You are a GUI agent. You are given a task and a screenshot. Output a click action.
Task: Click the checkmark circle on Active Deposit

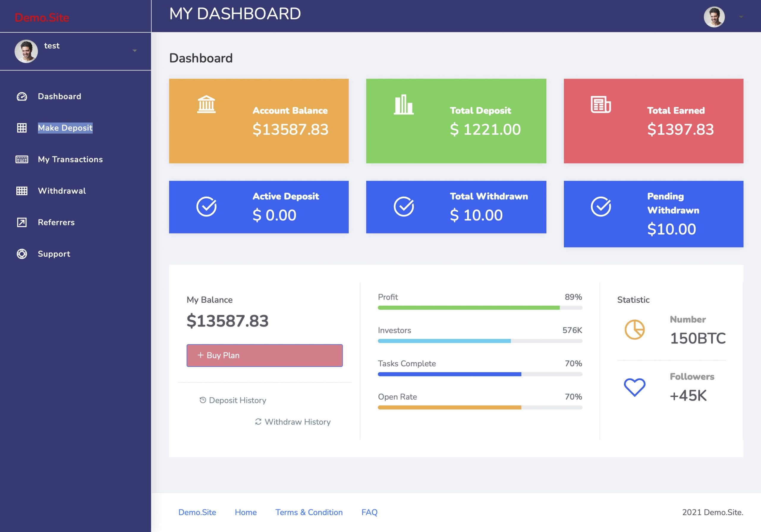pos(206,206)
